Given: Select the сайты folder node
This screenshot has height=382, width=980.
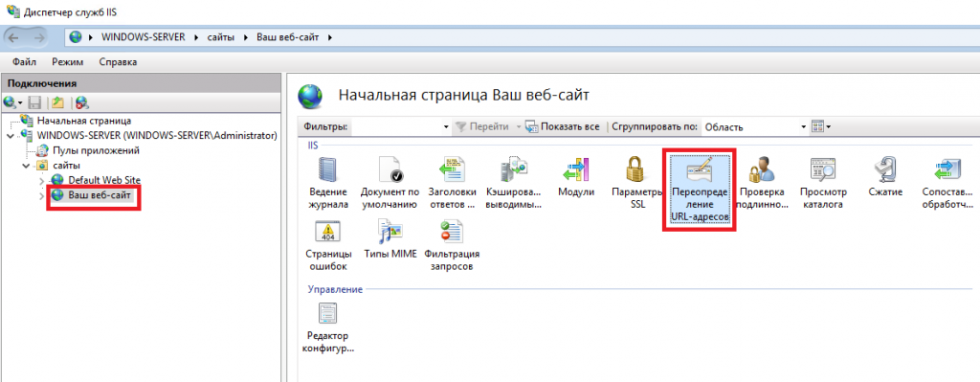Looking at the screenshot, I should coord(66,165).
